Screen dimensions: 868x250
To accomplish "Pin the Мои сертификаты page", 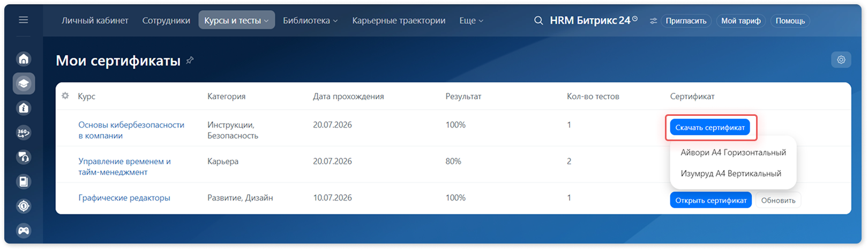I will click(190, 61).
